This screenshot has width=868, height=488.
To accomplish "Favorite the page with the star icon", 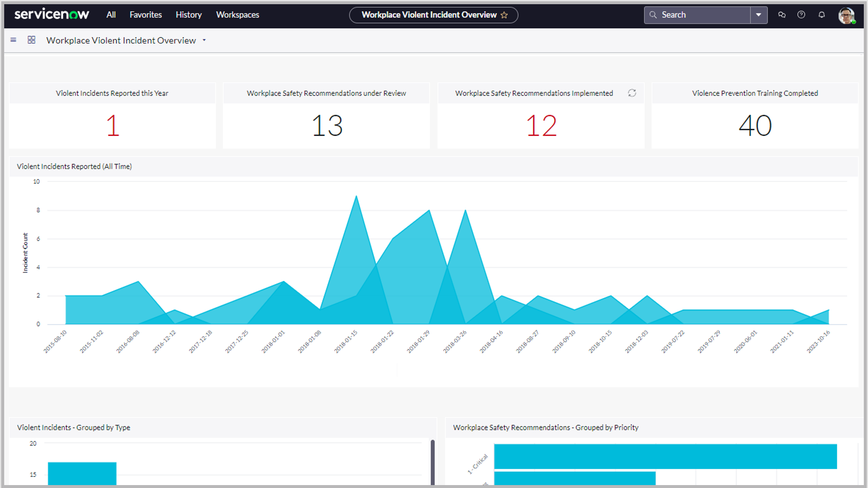I will [504, 15].
